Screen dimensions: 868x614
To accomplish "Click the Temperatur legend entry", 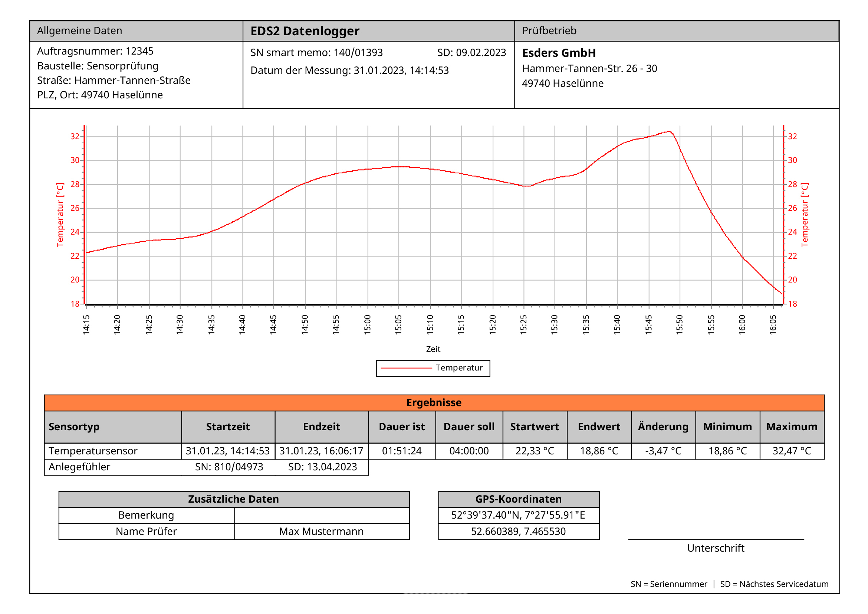I will pyautogui.click(x=433, y=368).
